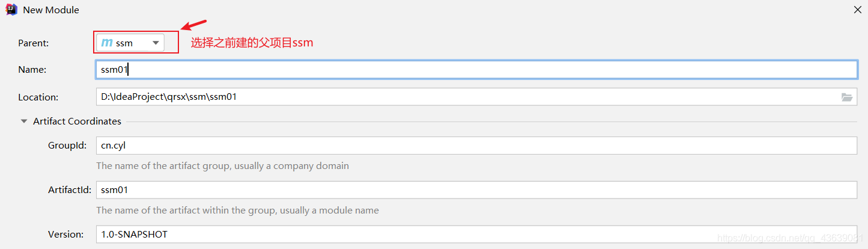
Task: Close the New Module dialog
Action: point(857,10)
